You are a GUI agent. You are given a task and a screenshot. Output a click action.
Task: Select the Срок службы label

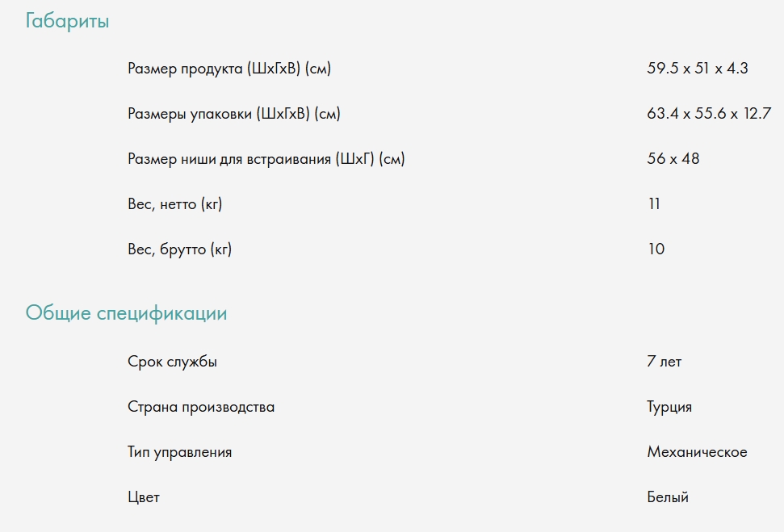172,362
